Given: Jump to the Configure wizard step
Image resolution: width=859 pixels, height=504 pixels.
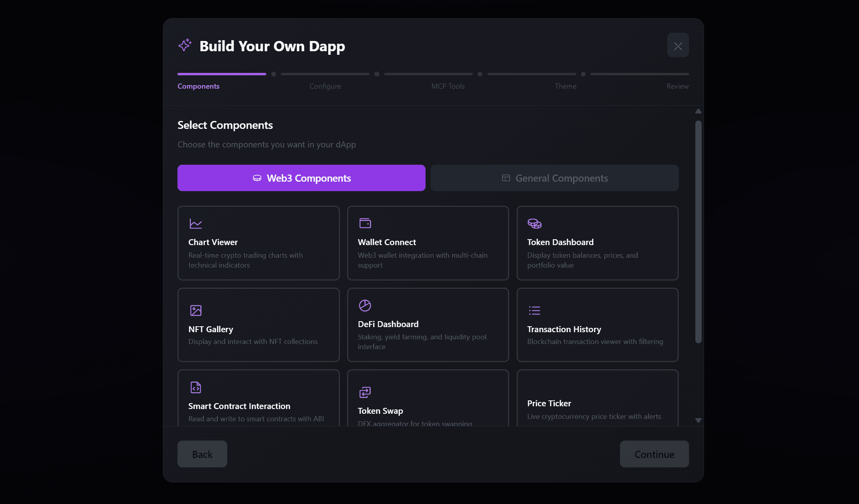Looking at the screenshot, I should coord(325,86).
